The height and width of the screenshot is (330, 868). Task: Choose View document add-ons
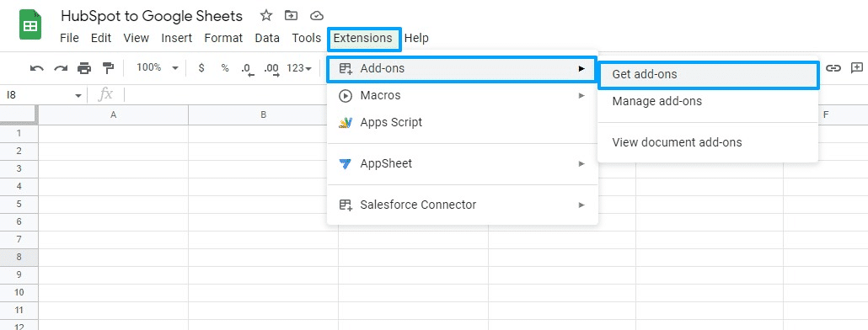point(708,142)
